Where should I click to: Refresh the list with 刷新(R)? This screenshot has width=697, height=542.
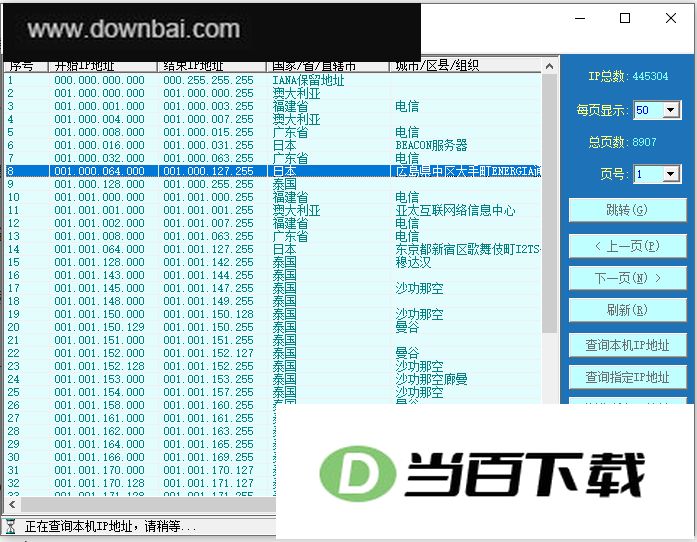[x=627, y=310]
